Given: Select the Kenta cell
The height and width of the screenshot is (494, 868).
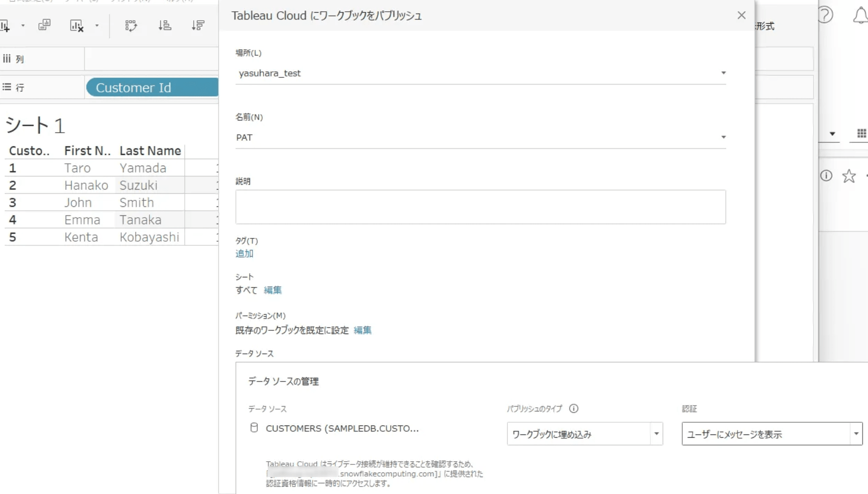Looking at the screenshot, I should (81, 237).
